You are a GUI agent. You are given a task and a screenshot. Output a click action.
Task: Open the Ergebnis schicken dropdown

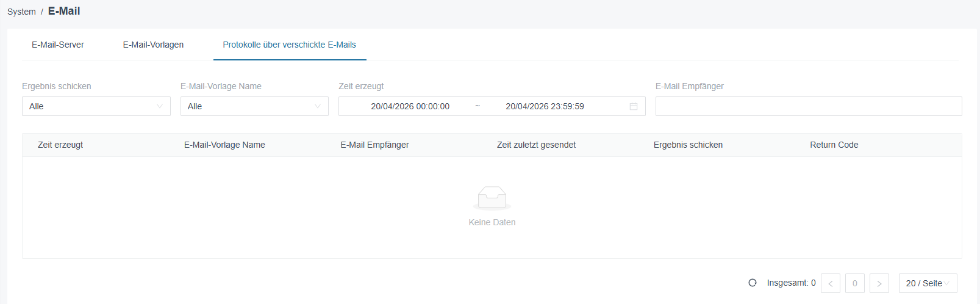(96, 106)
